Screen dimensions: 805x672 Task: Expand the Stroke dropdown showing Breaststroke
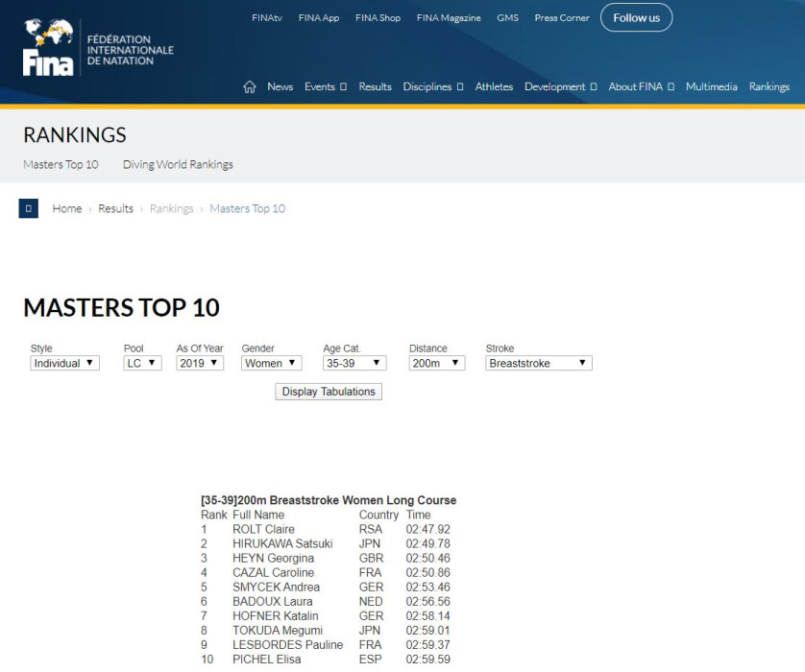538,363
